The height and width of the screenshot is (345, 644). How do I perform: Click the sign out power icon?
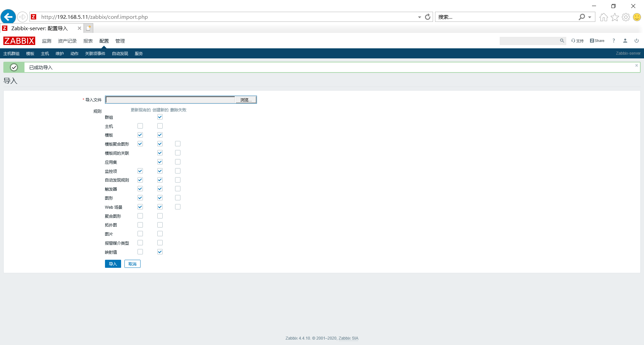pos(636,41)
